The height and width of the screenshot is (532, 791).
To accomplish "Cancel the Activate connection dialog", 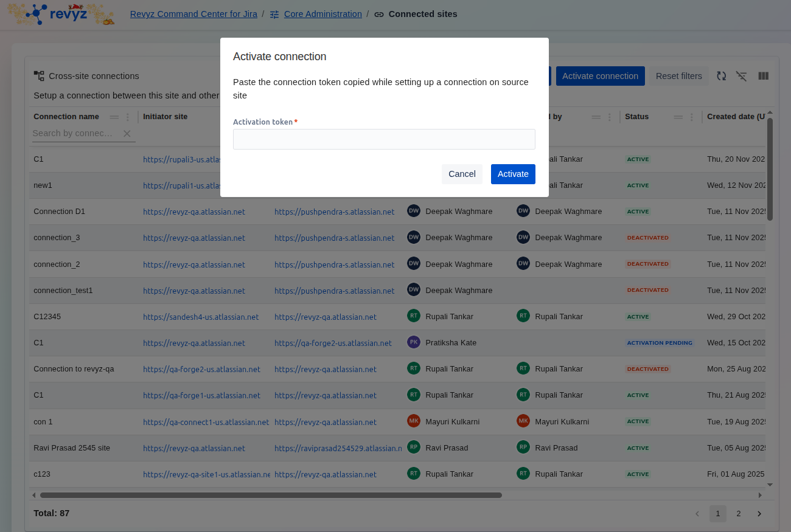I will 462,174.
